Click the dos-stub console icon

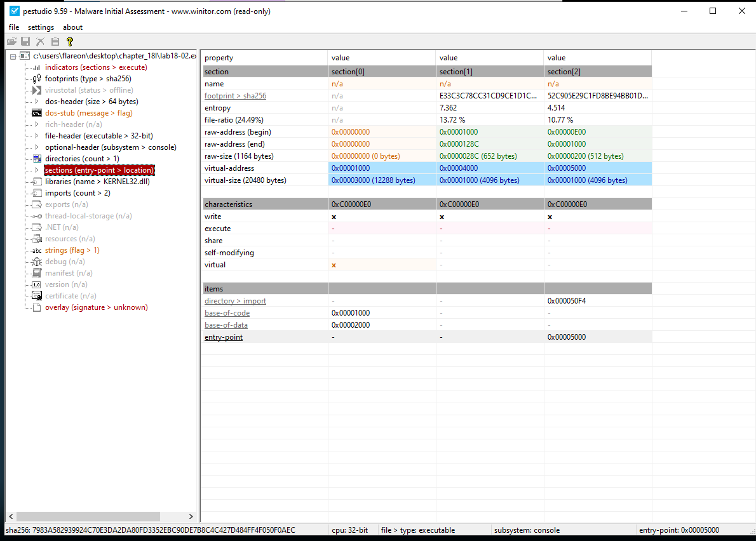(37, 113)
